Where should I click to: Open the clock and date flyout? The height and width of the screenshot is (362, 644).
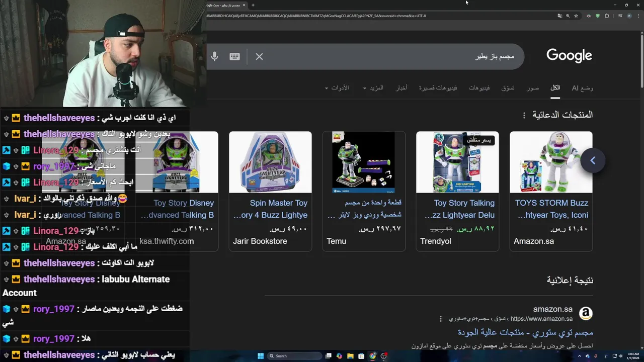click(x=633, y=356)
